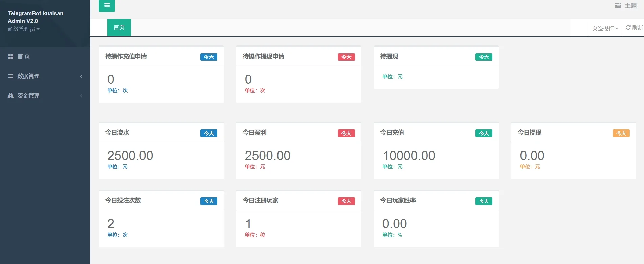
Task: Click the red 今天 badge on 今日注册玩家
Action: [346, 201]
